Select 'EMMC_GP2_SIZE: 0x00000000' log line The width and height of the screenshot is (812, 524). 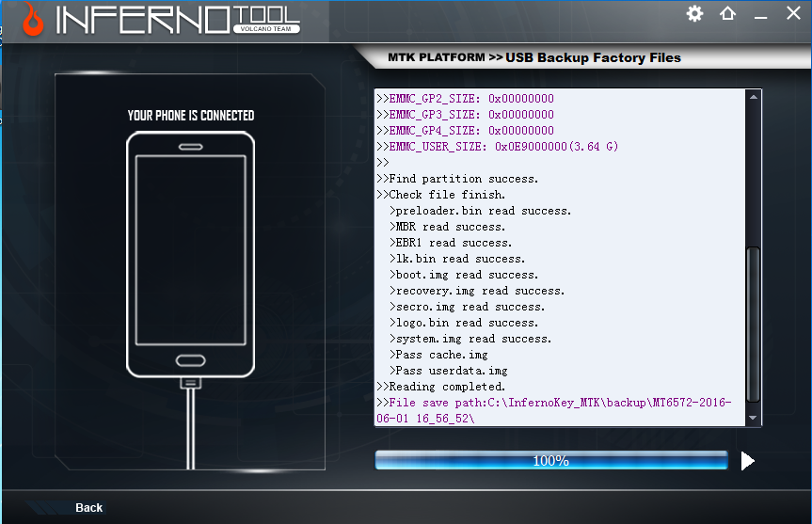pyautogui.click(x=465, y=99)
